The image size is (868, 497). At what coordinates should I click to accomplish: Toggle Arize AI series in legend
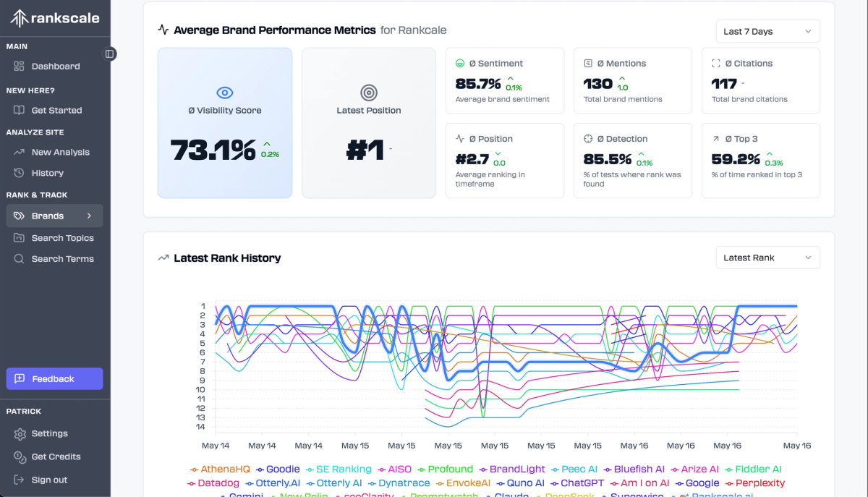coord(694,470)
